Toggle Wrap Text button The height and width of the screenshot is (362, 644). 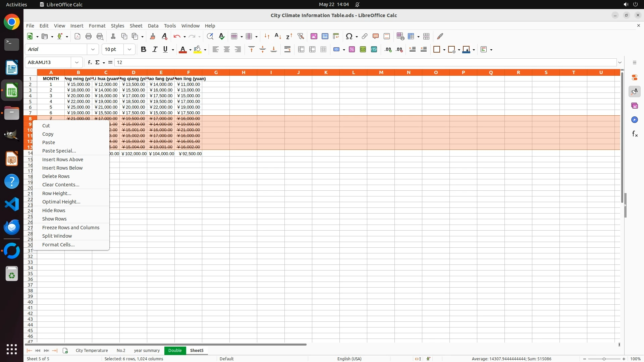[287, 50]
